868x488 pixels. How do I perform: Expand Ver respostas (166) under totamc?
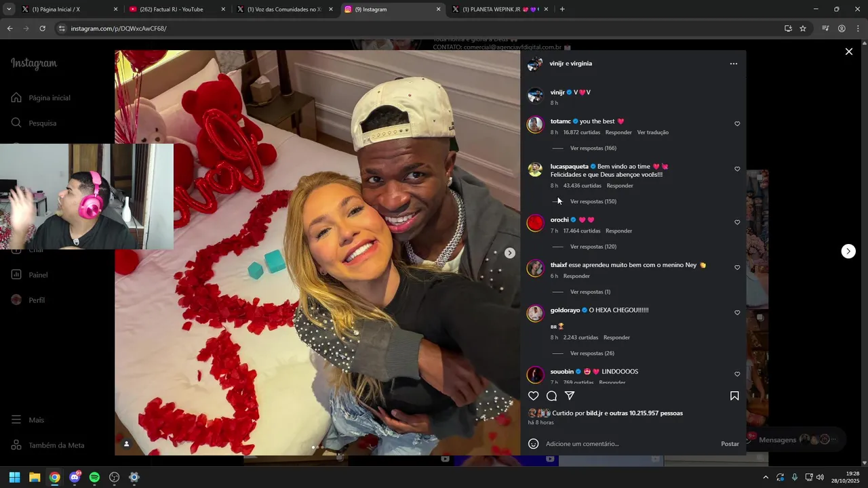593,148
